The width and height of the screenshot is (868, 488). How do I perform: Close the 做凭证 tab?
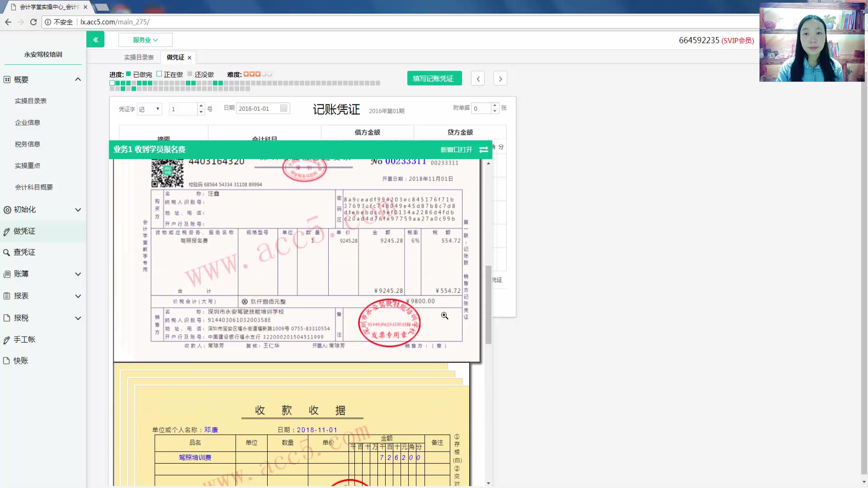point(189,58)
